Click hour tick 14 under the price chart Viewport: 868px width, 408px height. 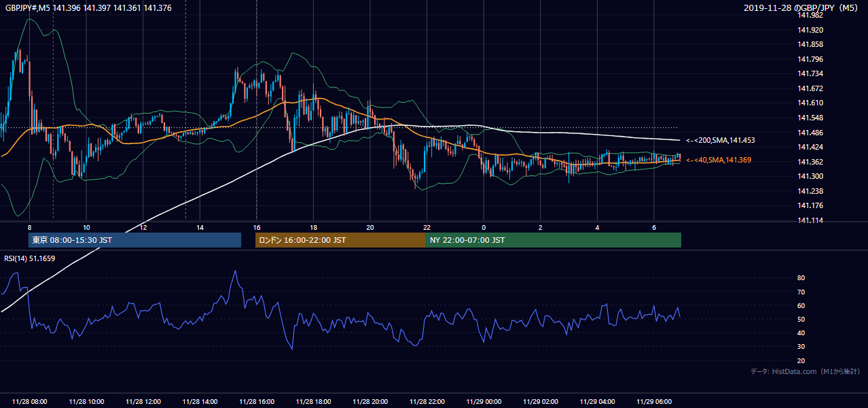pos(200,227)
